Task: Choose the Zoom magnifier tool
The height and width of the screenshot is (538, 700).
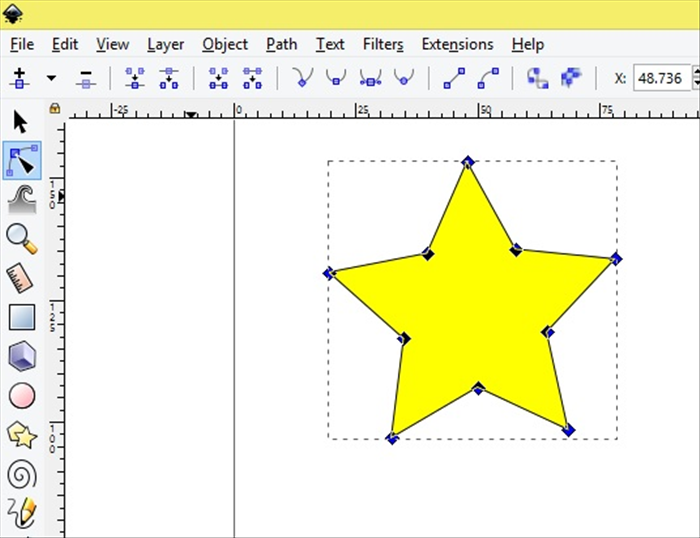Action: coord(21,238)
